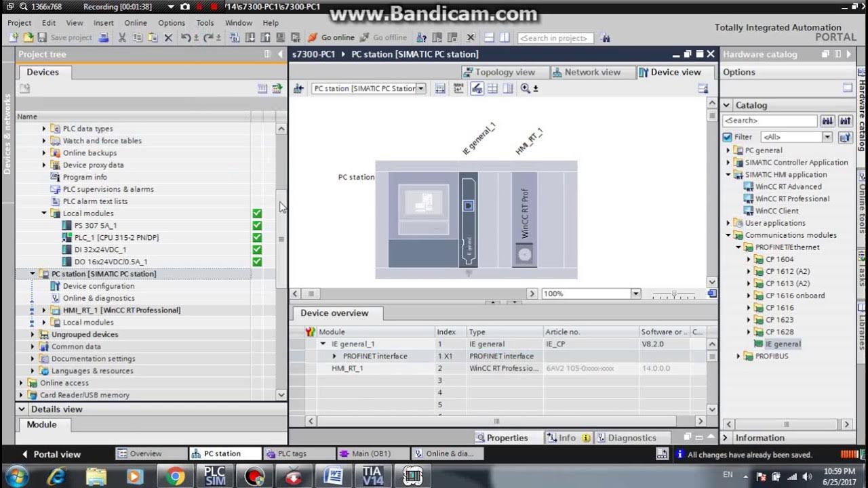Click the green status check for PLC_1
Image resolution: width=868 pixels, height=488 pixels.
[257, 238]
